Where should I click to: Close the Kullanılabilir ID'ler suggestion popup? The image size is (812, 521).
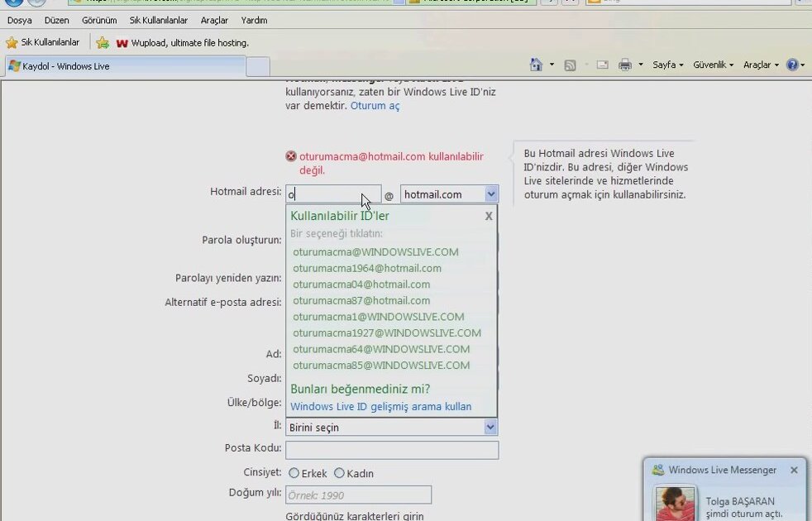[x=489, y=216]
